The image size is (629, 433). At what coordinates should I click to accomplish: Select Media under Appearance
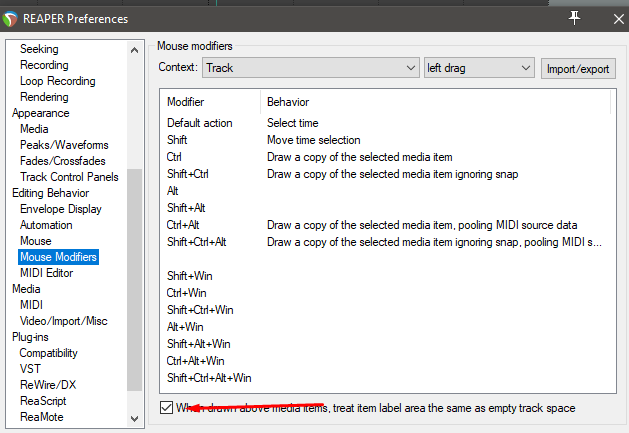coord(34,129)
